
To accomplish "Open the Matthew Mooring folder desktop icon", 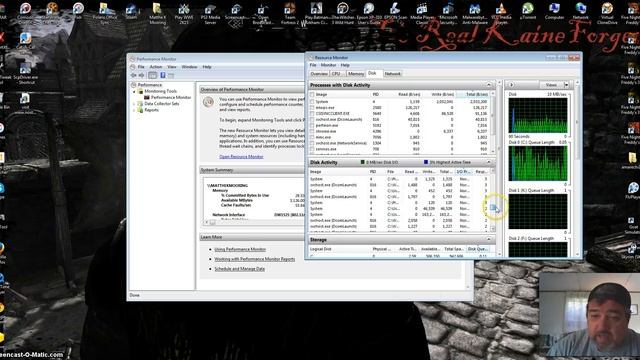I will pyautogui.click(x=157, y=13).
